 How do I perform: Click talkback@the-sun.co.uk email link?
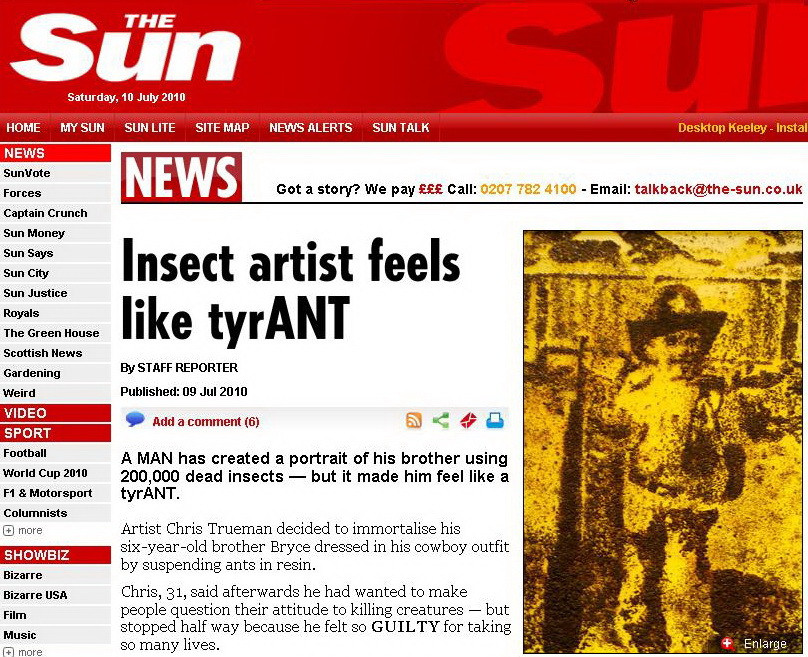(x=718, y=189)
